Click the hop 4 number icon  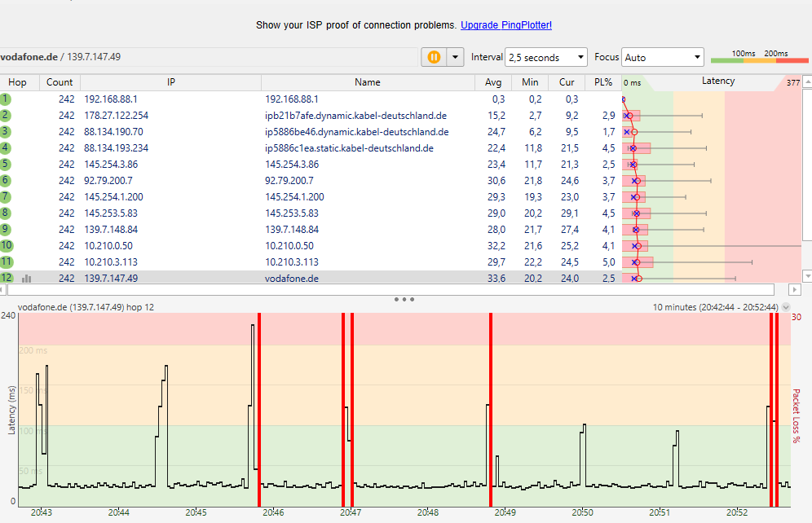click(6, 147)
